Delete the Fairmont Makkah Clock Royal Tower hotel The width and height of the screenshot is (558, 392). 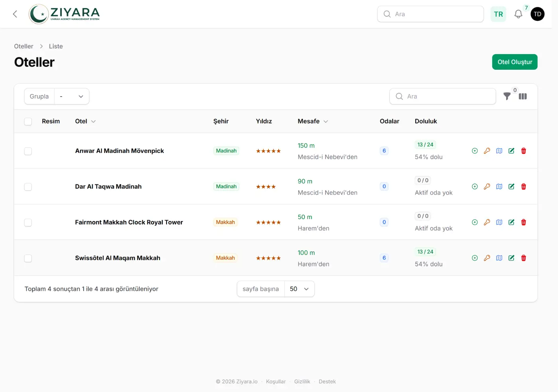coord(524,222)
